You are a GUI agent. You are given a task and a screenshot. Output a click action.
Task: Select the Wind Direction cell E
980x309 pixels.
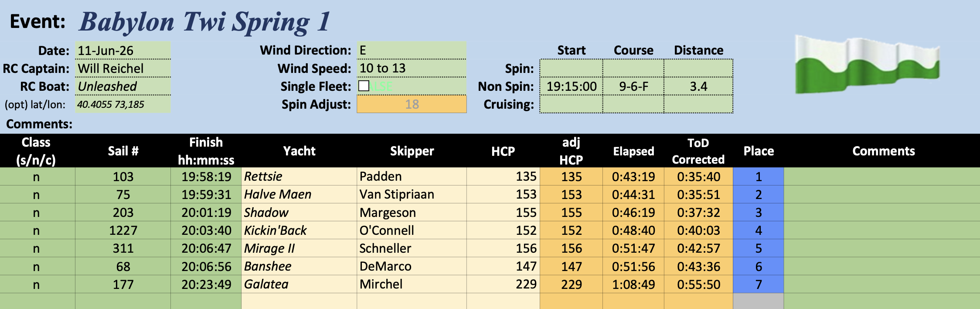pyautogui.click(x=412, y=50)
